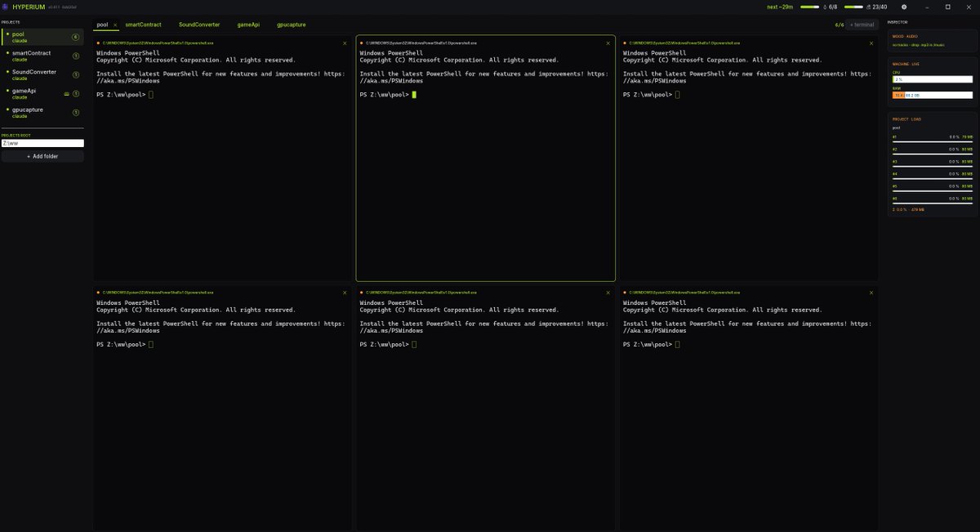Click the SoundConverter project's count badge
This screenshot has width=980, height=532.
pos(76,74)
